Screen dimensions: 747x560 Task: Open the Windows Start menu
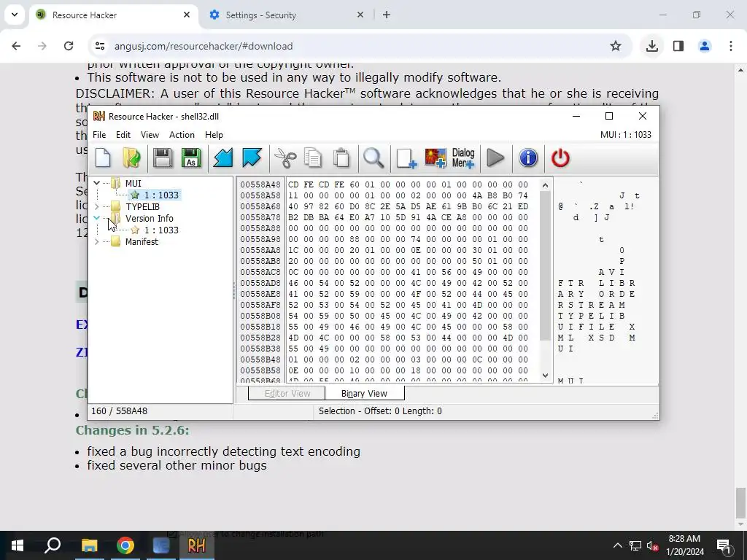pos(18,545)
